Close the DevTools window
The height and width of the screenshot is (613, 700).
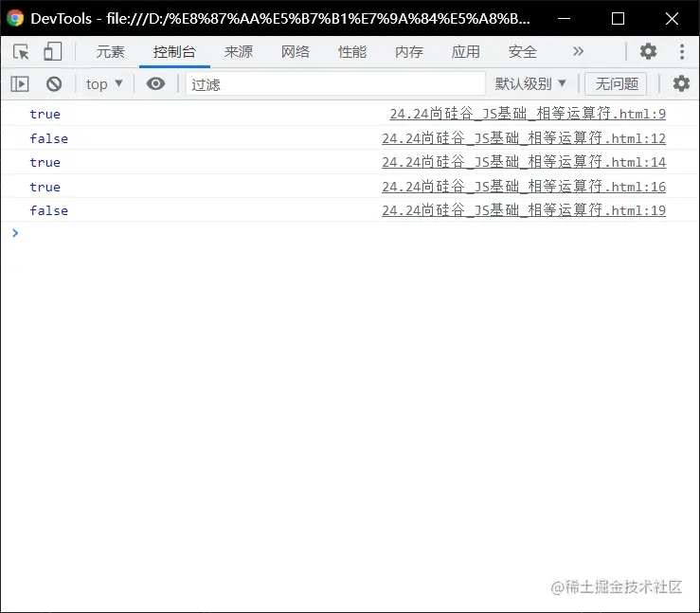672,18
